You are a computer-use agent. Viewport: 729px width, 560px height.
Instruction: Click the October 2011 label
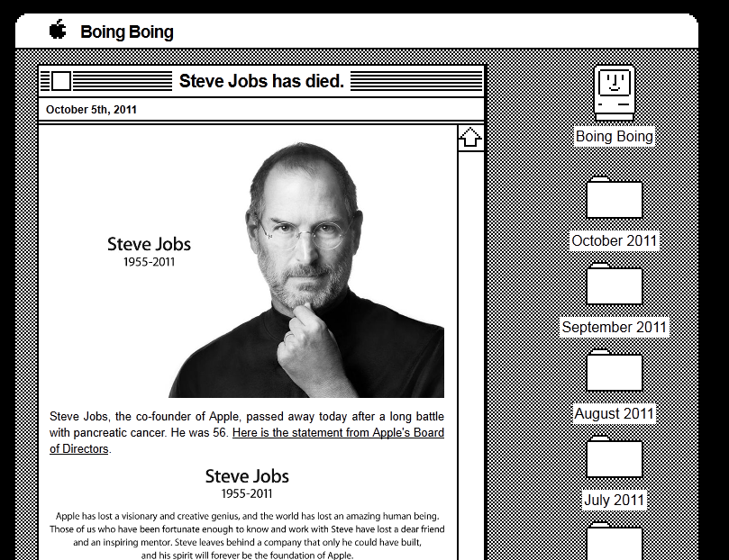point(615,241)
